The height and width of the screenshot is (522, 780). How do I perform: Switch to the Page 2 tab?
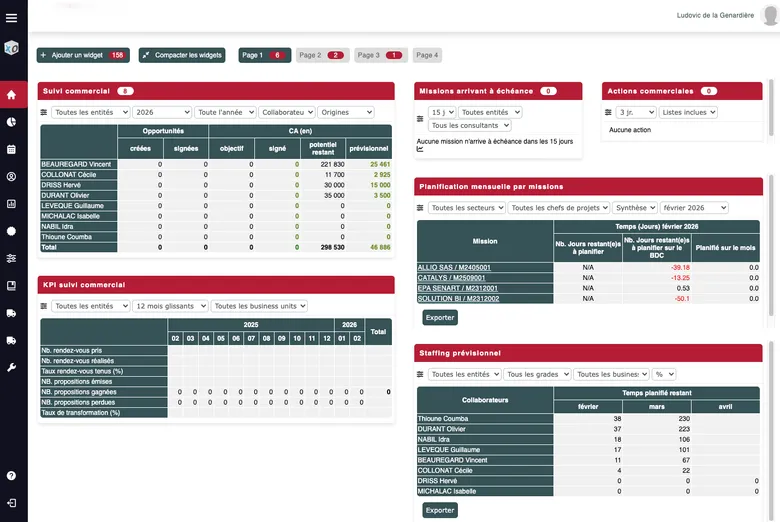323,55
